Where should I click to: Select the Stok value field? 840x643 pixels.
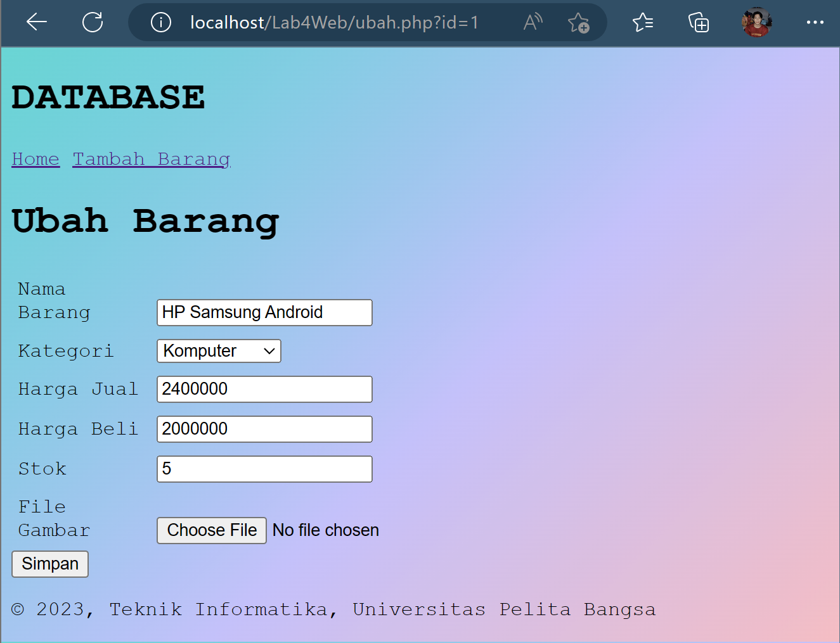coord(264,469)
